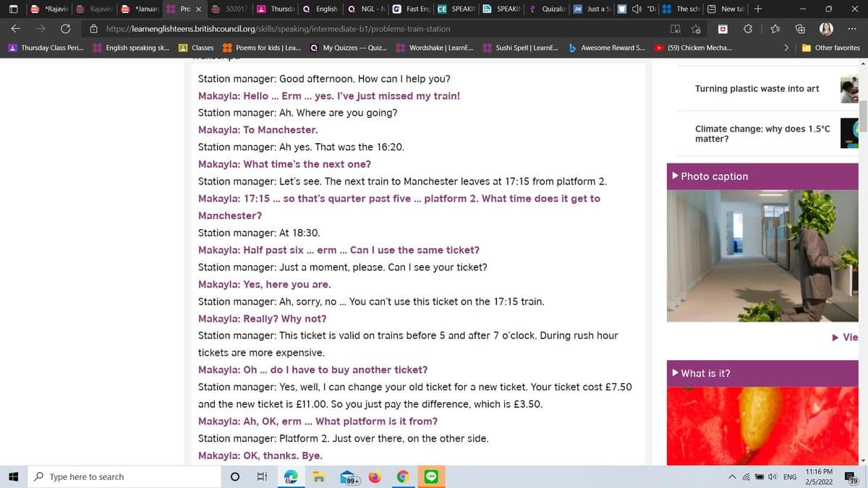The width and height of the screenshot is (868, 488).
Task: Click the browser back arrow
Action: [x=14, y=29]
